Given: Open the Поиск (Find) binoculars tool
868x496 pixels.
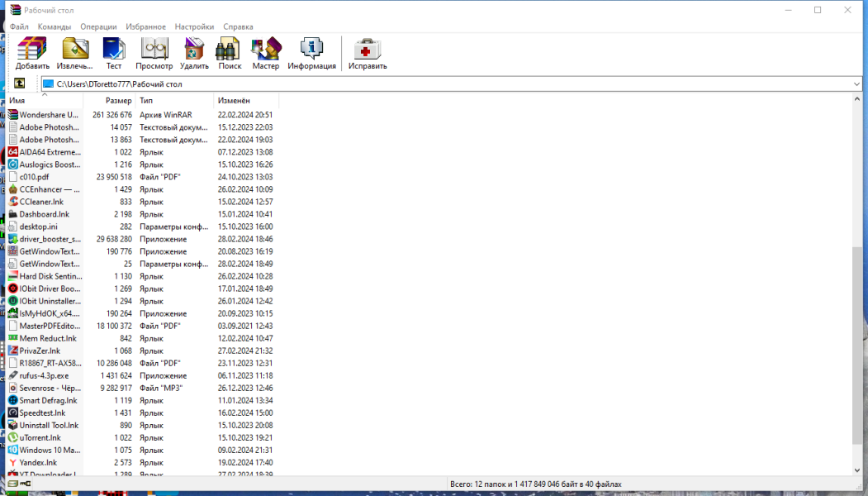Looking at the screenshot, I should click(x=230, y=54).
